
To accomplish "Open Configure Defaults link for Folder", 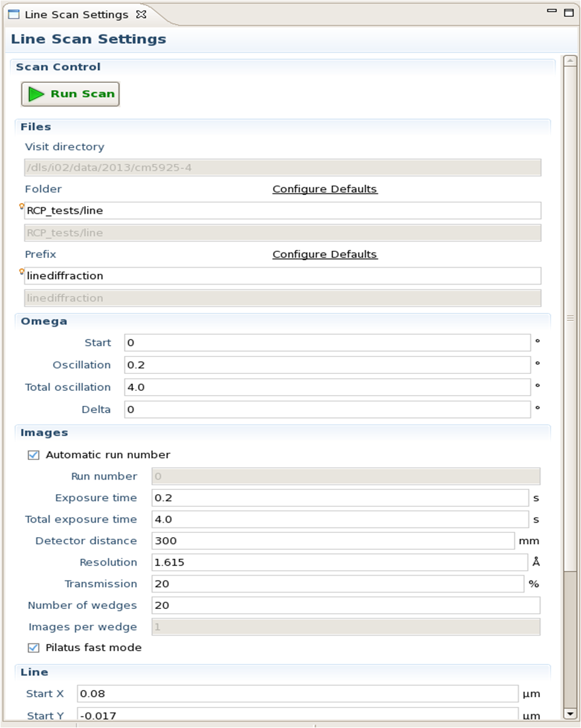I will click(325, 189).
